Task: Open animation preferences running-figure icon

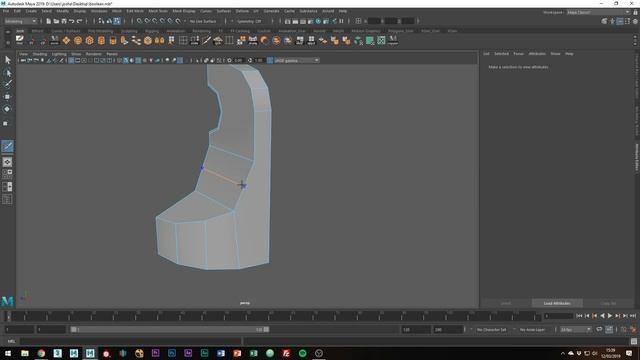Action: (633, 329)
